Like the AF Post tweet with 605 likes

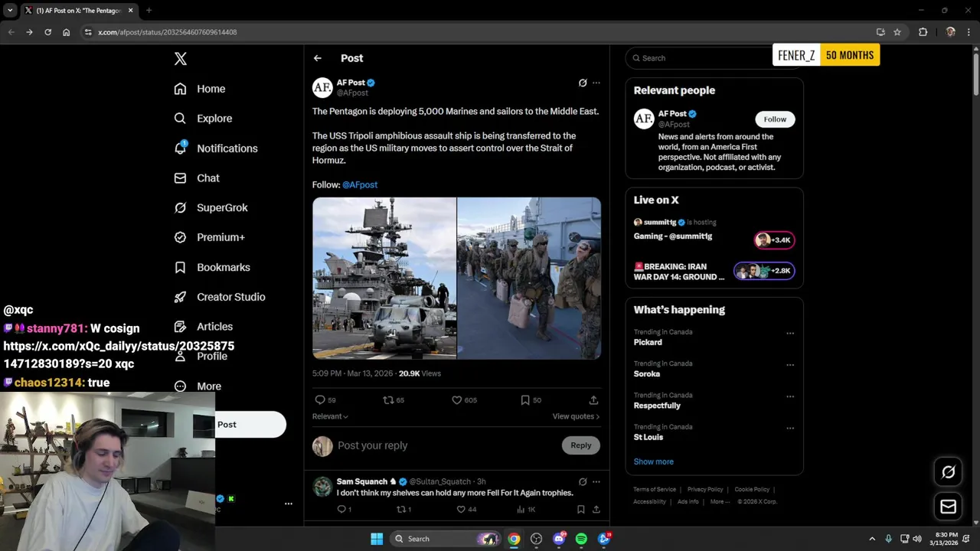coord(456,399)
